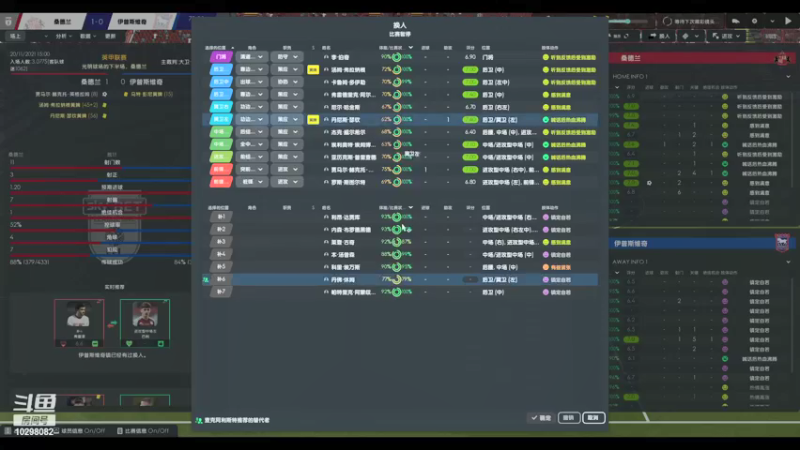Click yellow card marker in second lineup row
This screenshot has width=800, height=450.
tap(313, 69)
